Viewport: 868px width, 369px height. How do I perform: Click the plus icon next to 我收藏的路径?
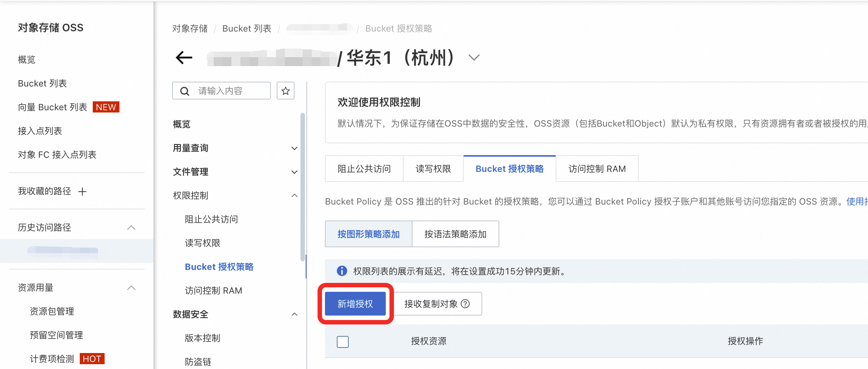click(x=82, y=192)
